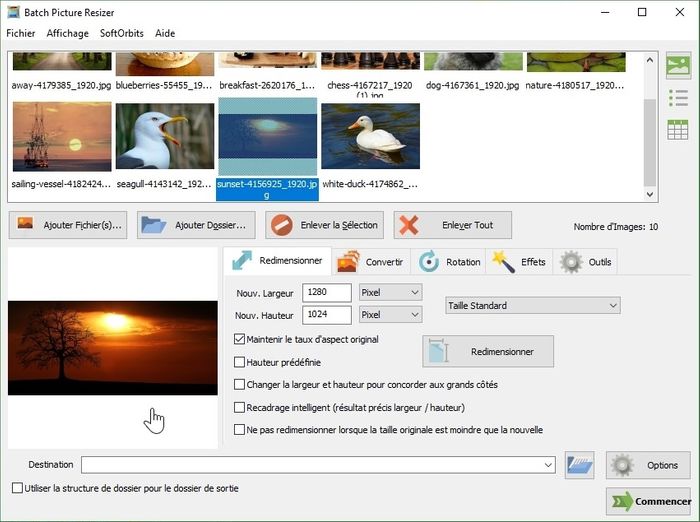This screenshot has width=700, height=522.
Task: Select the seagull image thumbnail
Action: (x=165, y=136)
